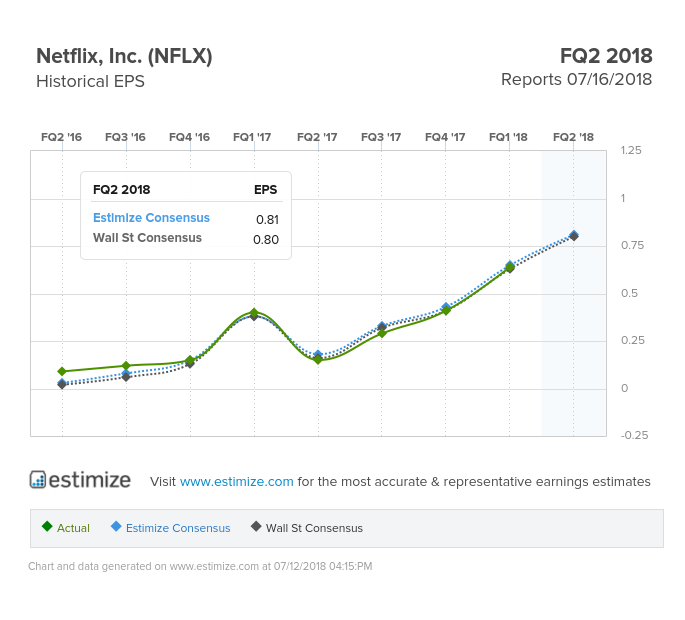Click the green Actual legend diamond
The height and width of the screenshot is (620, 685).
(x=47, y=526)
